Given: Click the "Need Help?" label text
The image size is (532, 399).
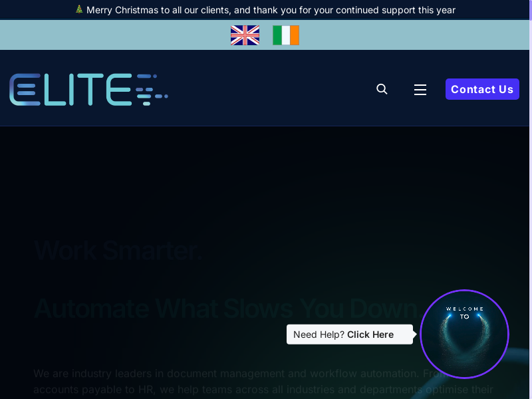Looking at the screenshot, I should click(319, 334).
